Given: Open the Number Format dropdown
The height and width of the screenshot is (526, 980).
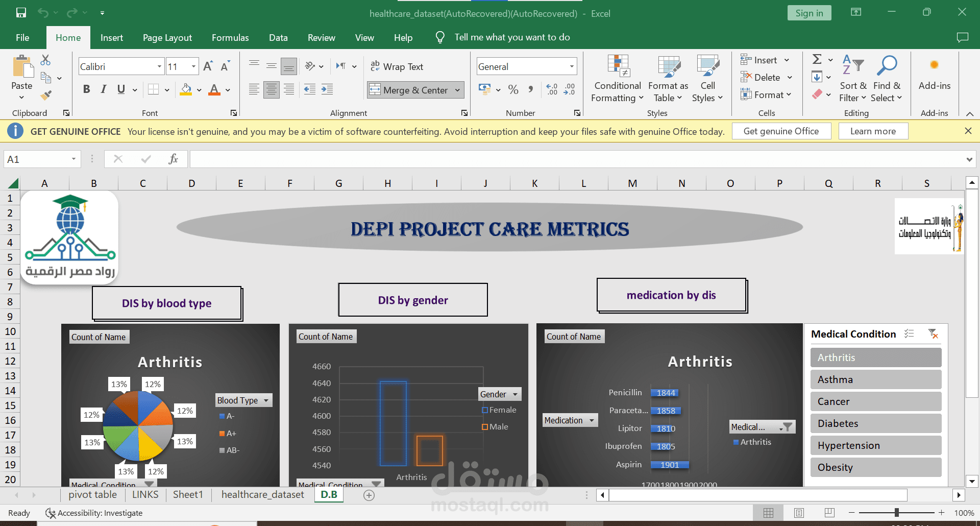Looking at the screenshot, I should tap(572, 66).
